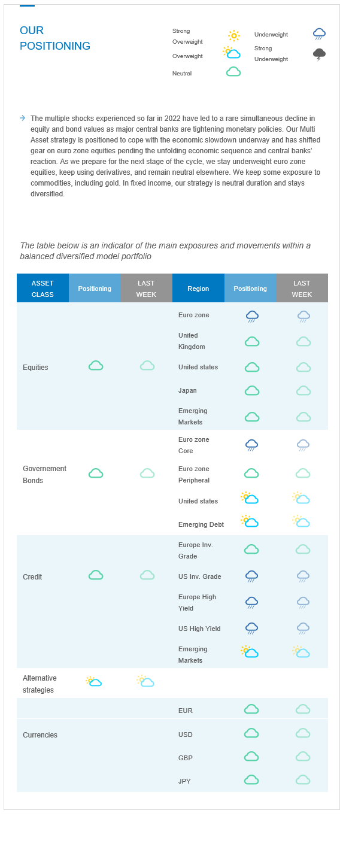Click the OUR POSITIONING heading
The width and height of the screenshot is (343, 868).
(x=55, y=38)
